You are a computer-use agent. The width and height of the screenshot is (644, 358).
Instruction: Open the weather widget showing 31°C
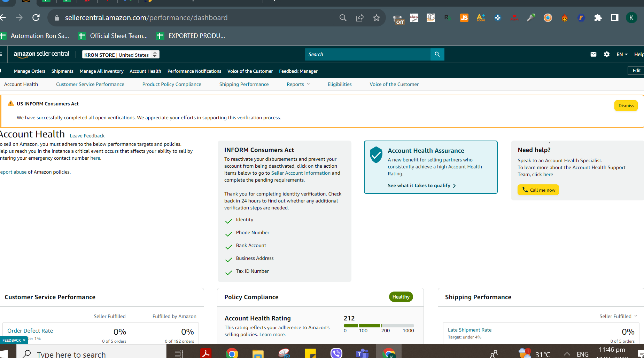click(x=534, y=353)
